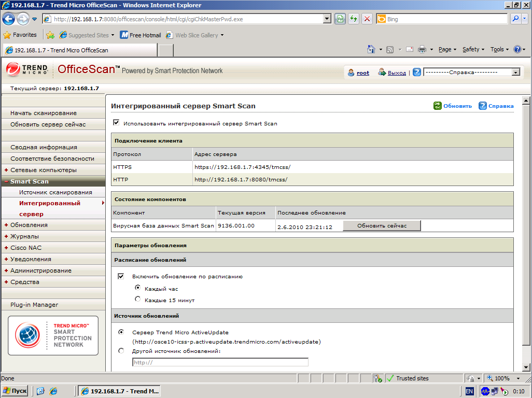Click the RSS feeds icon
The image size is (532, 398).
pos(390,50)
